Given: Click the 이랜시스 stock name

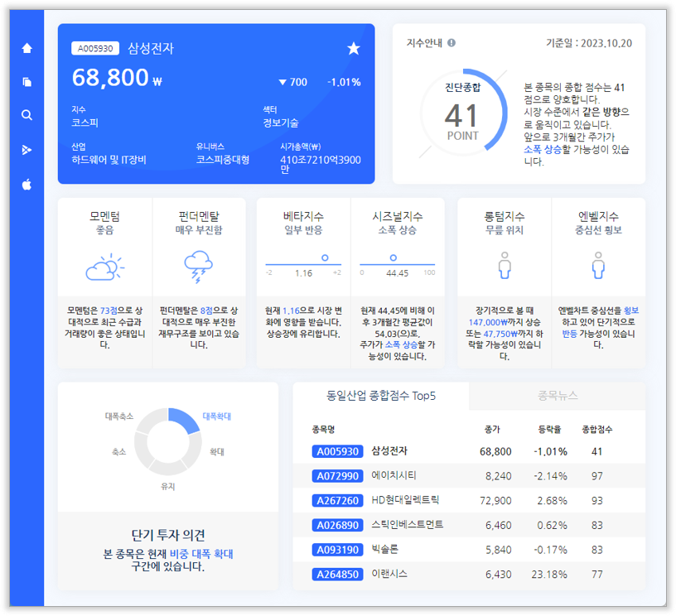Looking at the screenshot, I should tap(389, 574).
